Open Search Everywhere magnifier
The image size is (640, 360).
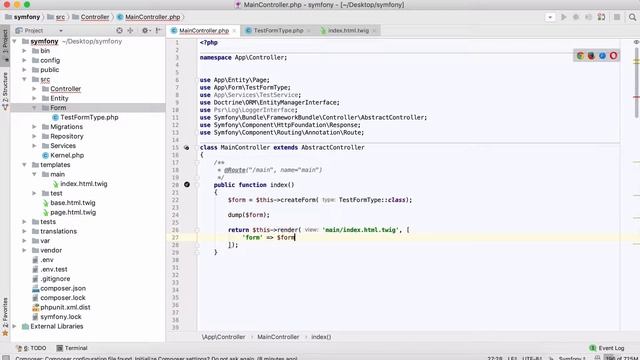click(632, 17)
